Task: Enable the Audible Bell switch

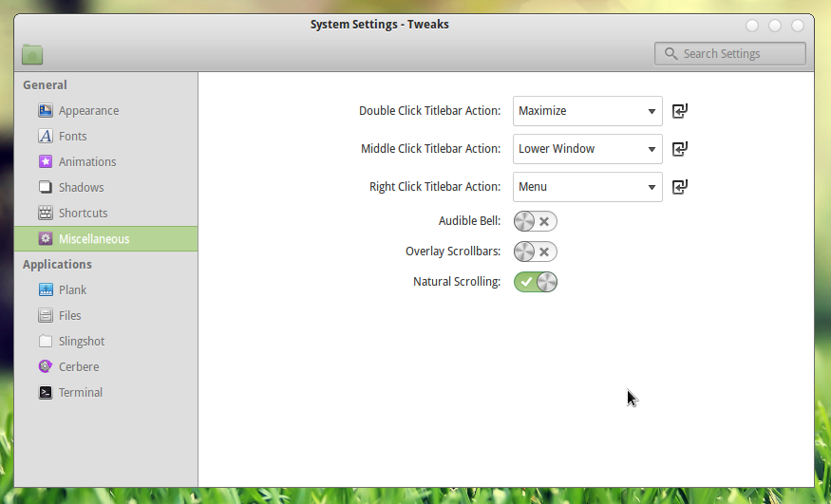Action: click(536, 221)
